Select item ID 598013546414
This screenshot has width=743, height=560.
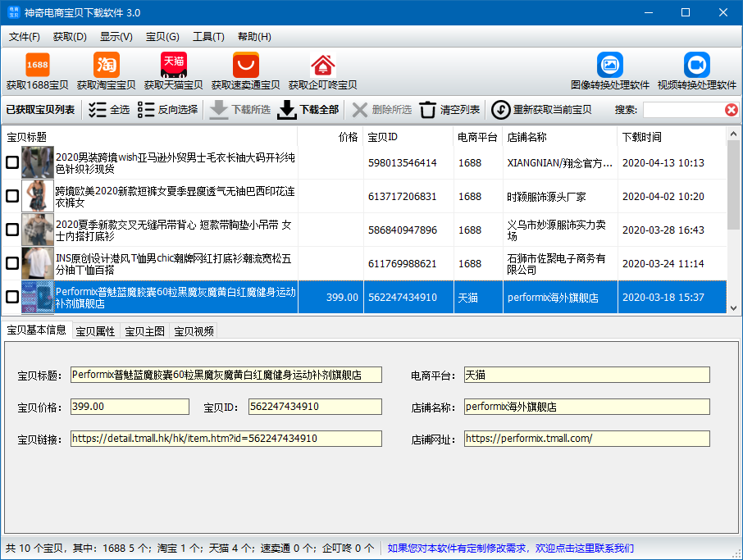[403, 163]
